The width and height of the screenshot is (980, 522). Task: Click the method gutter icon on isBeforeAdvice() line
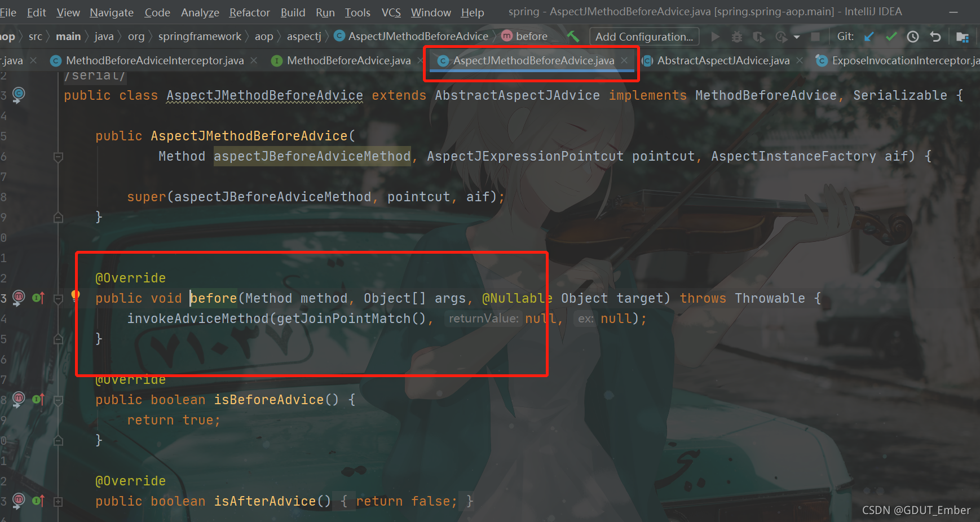[19, 399]
